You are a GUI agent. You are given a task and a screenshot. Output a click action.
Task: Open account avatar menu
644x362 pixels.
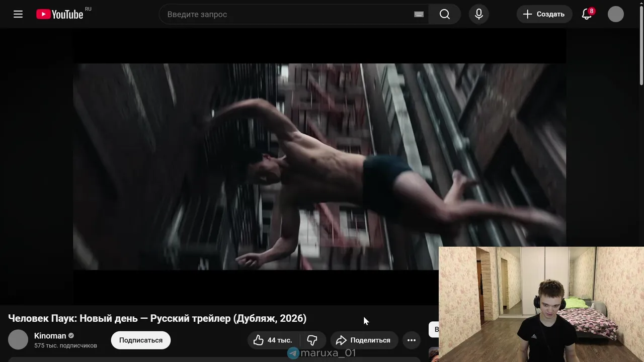[616, 14]
